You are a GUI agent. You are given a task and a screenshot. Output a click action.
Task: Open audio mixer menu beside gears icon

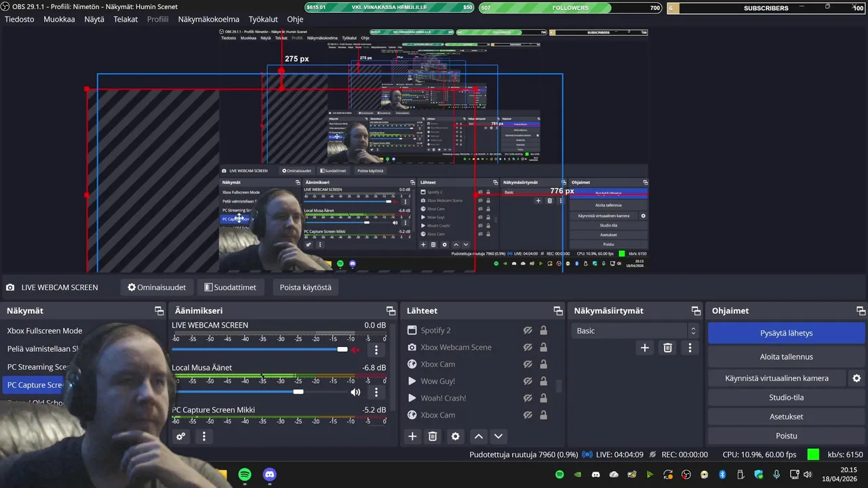click(204, 436)
